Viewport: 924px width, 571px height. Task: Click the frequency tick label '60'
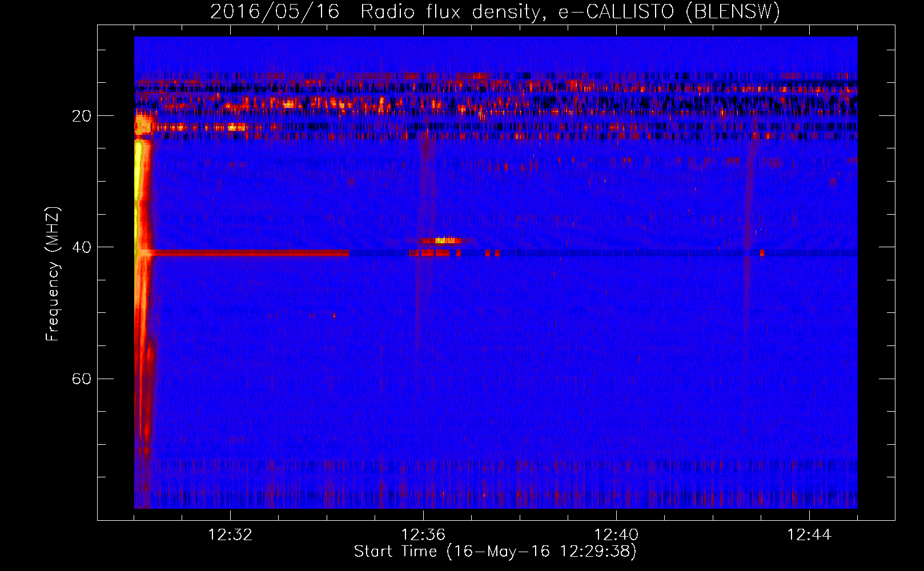[81, 379]
